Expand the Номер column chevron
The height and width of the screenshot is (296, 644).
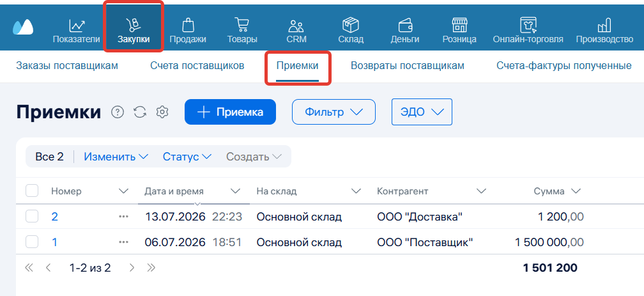coord(123,191)
